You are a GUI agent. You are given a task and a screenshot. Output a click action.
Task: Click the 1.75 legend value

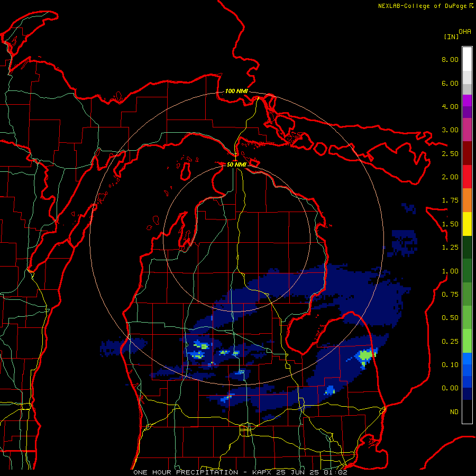click(450, 200)
